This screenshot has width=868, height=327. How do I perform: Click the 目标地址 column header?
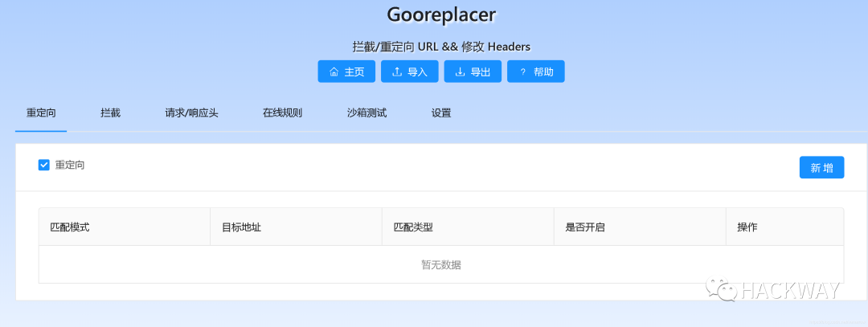tap(296, 227)
